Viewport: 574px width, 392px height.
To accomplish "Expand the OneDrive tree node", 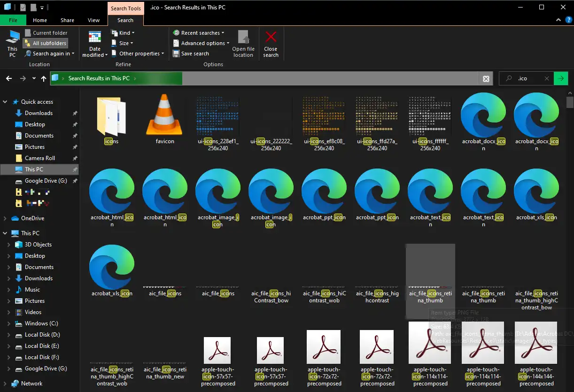I will point(5,218).
